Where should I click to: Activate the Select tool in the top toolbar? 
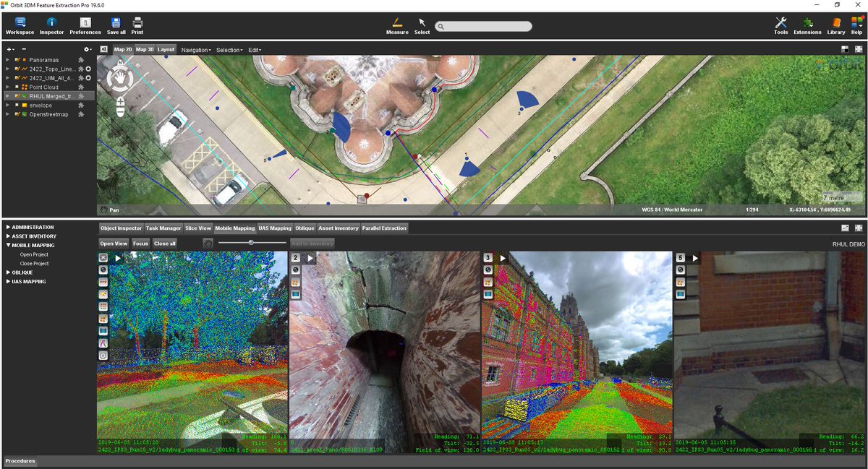tap(422, 24)
